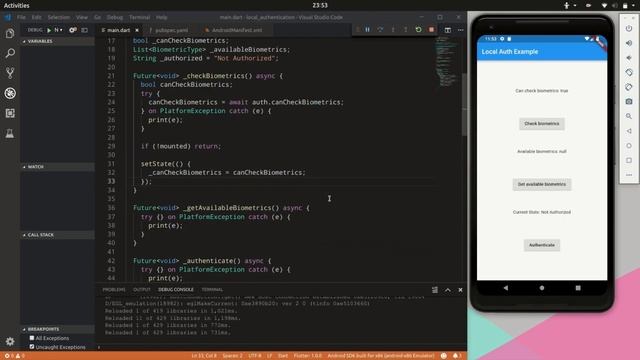
Task: Click Activities in top bar
Action: click(x=17, y=6)
